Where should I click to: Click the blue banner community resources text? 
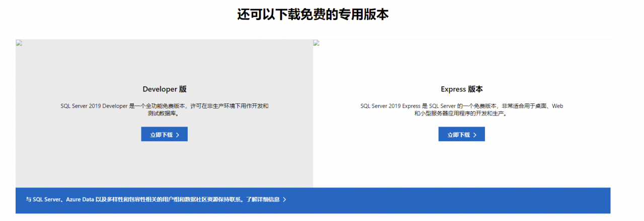[135, 199]
